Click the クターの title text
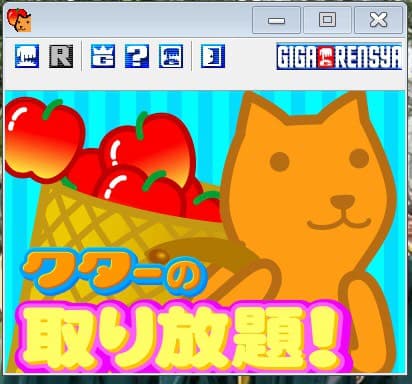The width and height of the screenshot is (412, 384). (x=113, y=273)
